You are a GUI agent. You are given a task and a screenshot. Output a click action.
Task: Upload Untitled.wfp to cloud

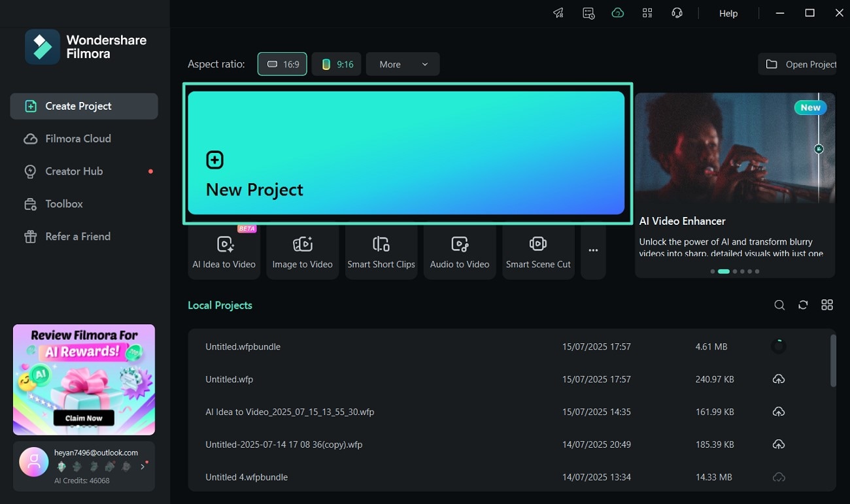[778, 379]
